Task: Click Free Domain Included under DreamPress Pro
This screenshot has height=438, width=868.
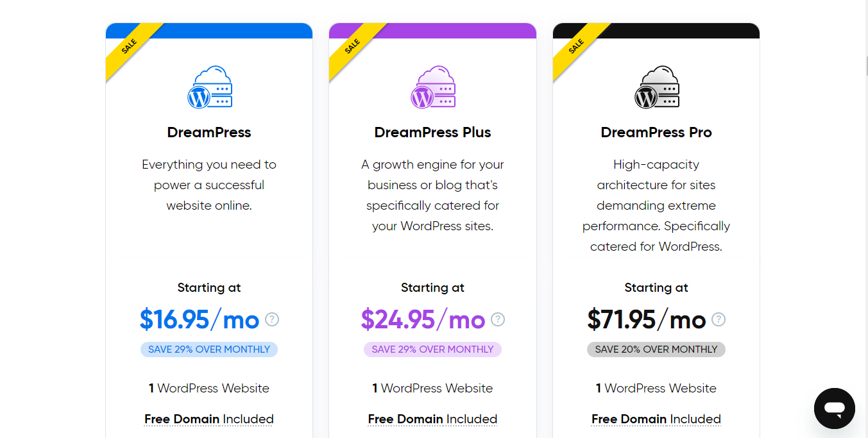Action: click(x=656, y=419)
